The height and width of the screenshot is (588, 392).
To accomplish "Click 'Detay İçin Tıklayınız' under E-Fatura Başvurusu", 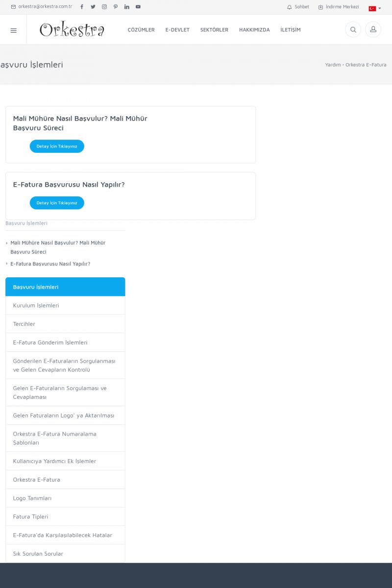I will [x=57, y=203].
